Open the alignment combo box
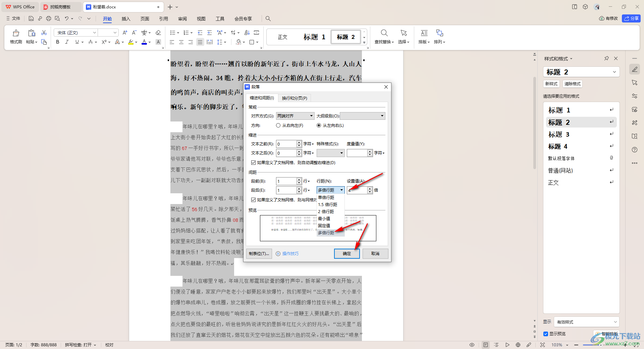 pyautogui.click(x=295, y=116)
